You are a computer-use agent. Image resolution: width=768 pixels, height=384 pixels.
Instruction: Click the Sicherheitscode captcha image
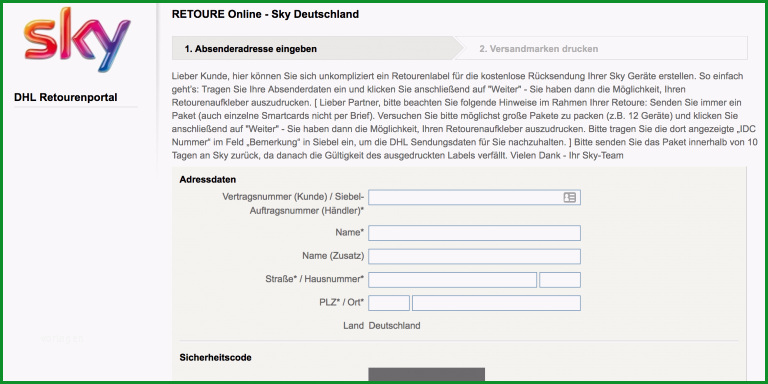pyautogui.click(x=427, y=374)
